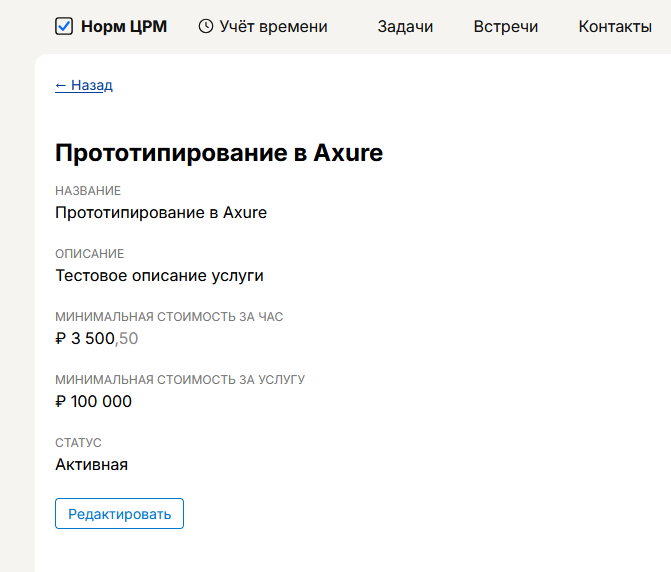Screen dimensions: 671x572
Task: Click the text Тестовое описание услуги
Action: (159, 275)
